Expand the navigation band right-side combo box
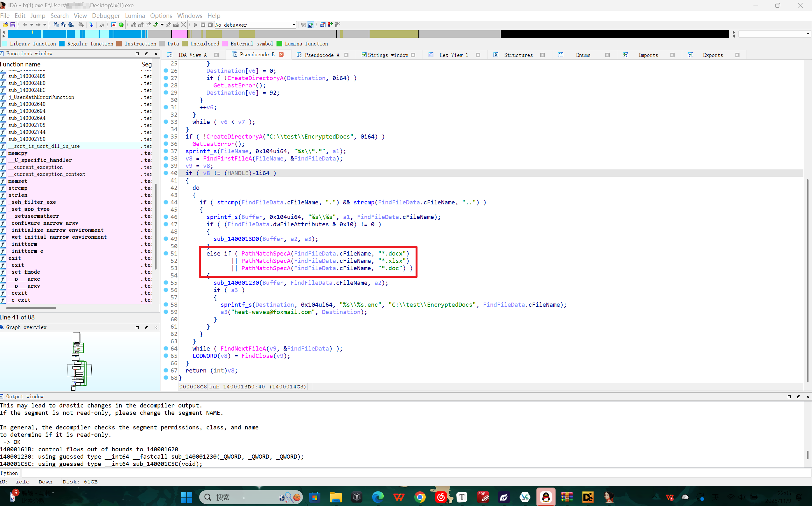The image size is (812, 506). click(807, 34)
